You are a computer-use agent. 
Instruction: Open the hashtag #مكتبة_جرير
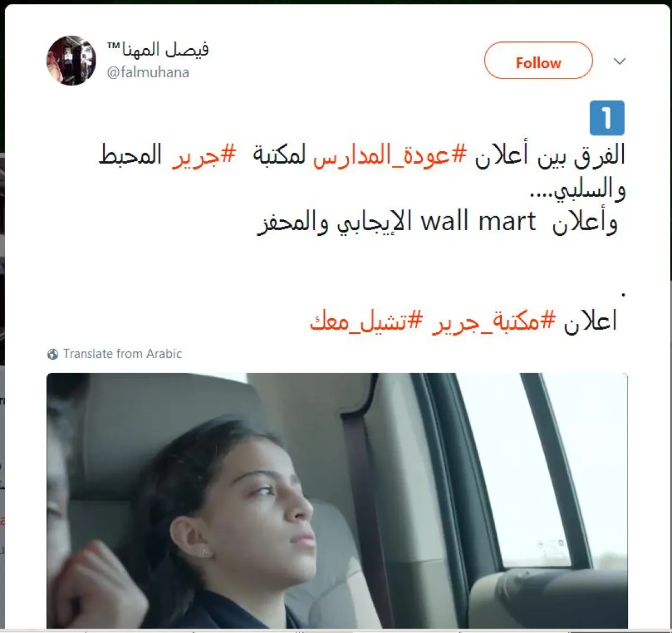tap(494, 321)
